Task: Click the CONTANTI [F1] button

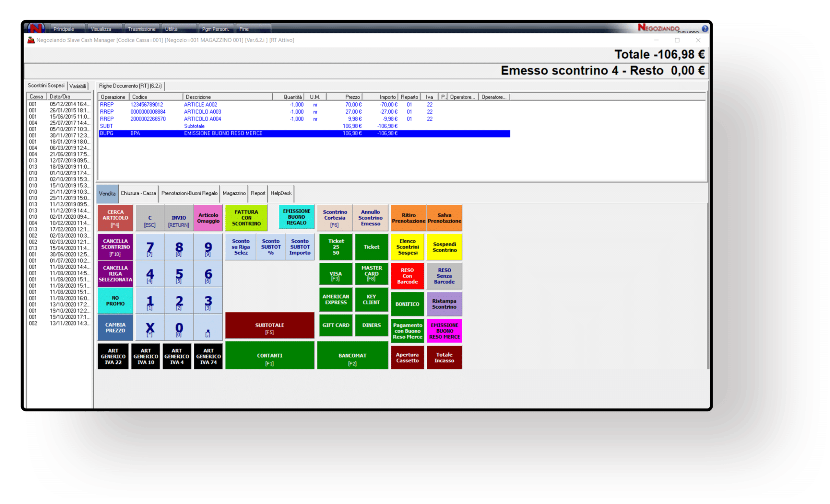Action: click(x=269, y=356)
